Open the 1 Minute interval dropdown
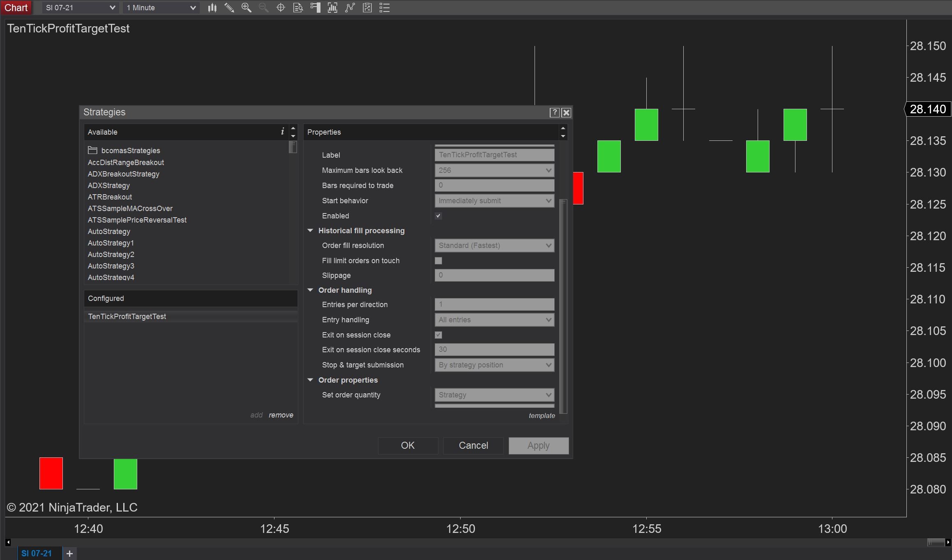The image size is (952, 560). [x=161, y=8]
